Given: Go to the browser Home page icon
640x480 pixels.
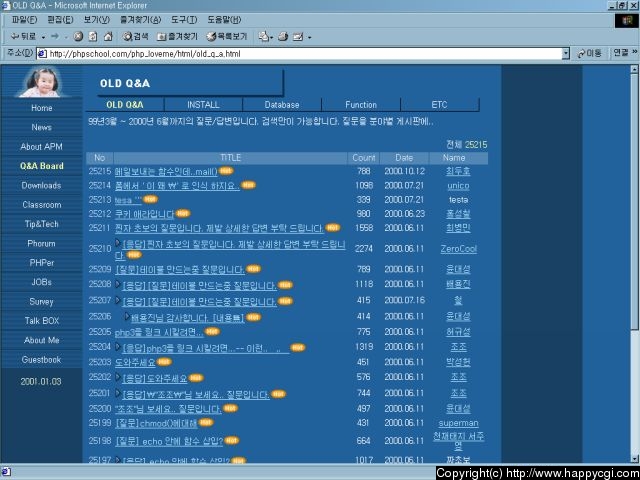Looking at the screenshot, I should click(108, 37).
